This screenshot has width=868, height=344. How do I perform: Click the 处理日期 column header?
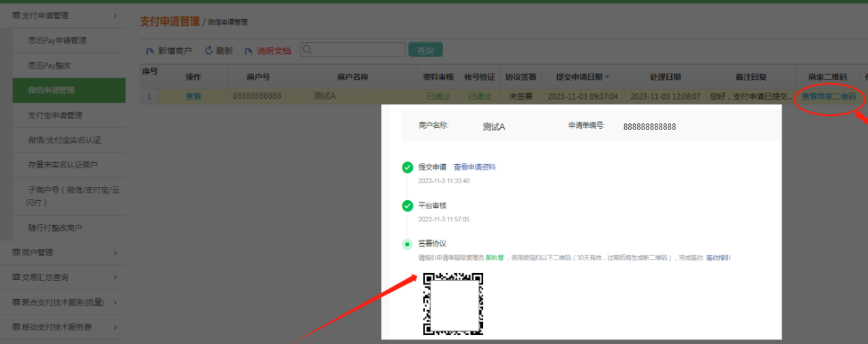coord(665,77)
